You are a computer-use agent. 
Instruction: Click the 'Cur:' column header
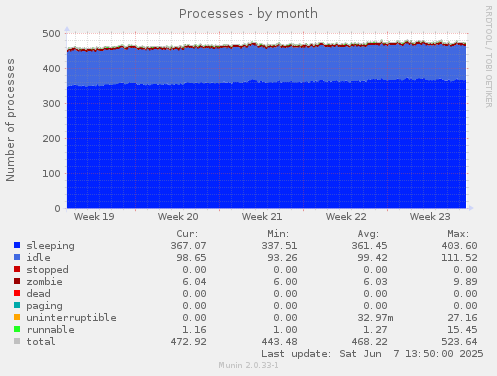(187, 234)
